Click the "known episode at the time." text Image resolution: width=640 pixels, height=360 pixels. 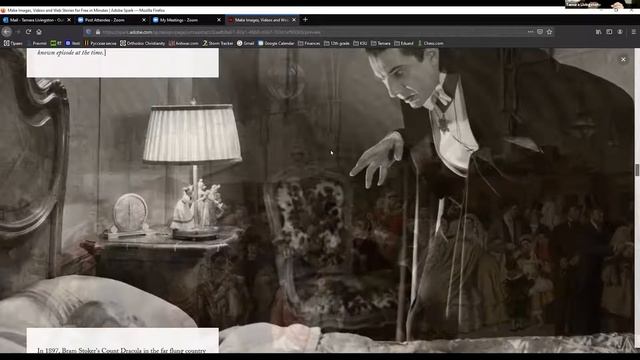point(71,53)
